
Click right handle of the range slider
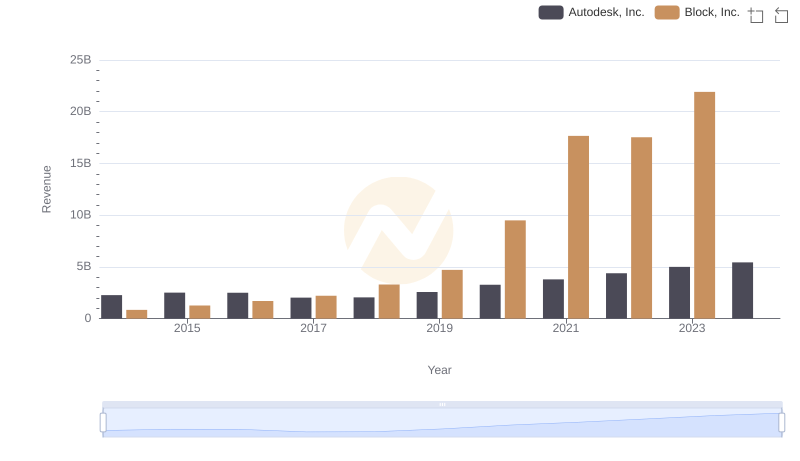[x=781, y=422]
